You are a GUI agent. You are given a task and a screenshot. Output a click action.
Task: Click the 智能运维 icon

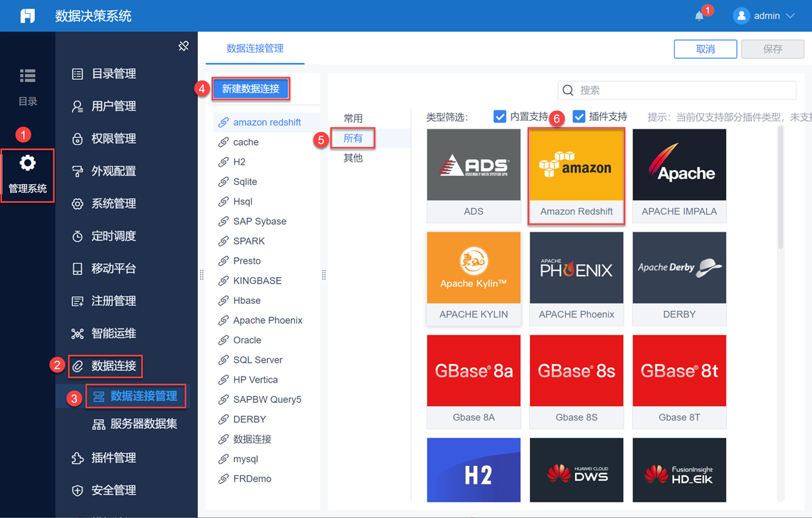[x=77, y=334]
